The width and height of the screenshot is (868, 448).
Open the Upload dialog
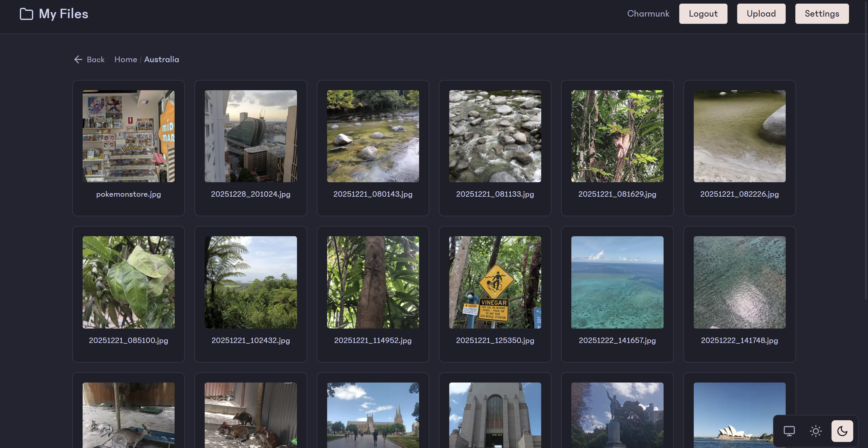(x=761, y=14)
